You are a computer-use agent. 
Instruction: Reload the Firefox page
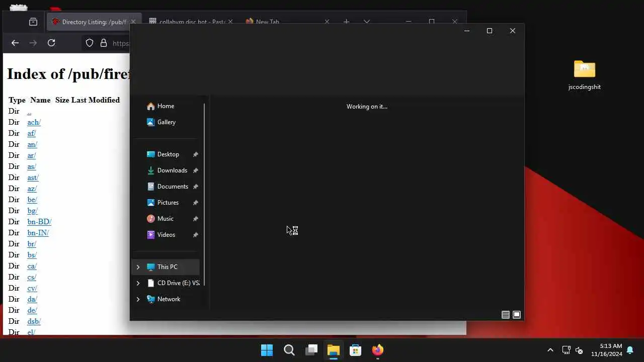51,43
